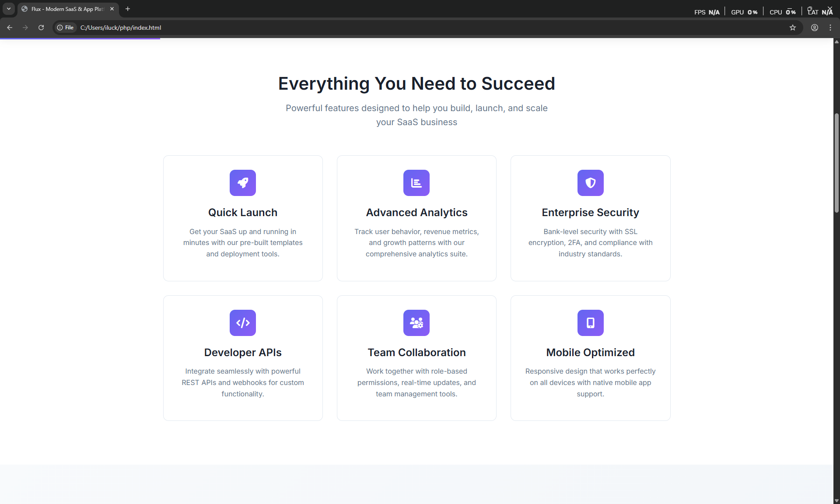Click the page vertical scrollbar thumb

point(836,163)
